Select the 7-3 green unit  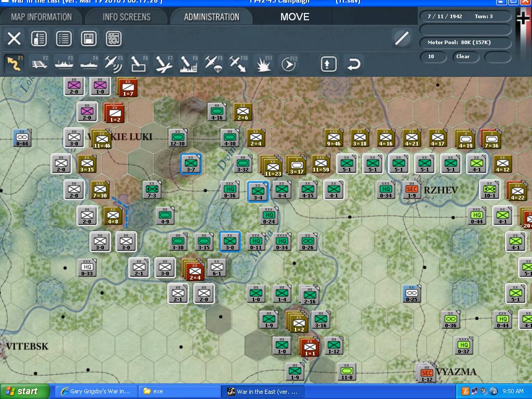[152, 190]
